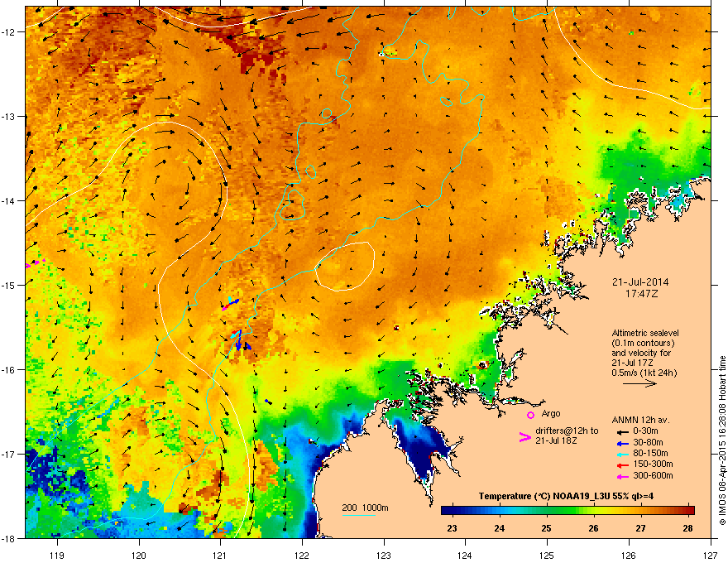Click the dark blue end of temperature color bar
Image resolution: width=728 pixels, height=563 pixels.
[446, 510]
